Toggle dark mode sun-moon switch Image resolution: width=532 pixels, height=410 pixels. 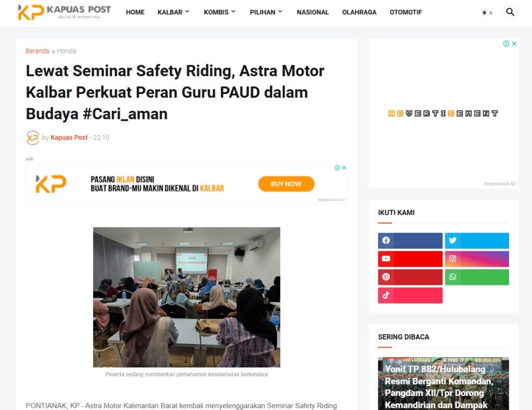point(487,12)
